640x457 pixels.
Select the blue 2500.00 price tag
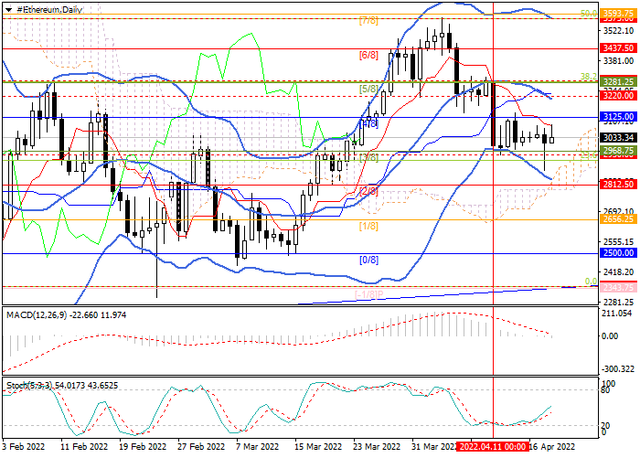tap(618, 253)
